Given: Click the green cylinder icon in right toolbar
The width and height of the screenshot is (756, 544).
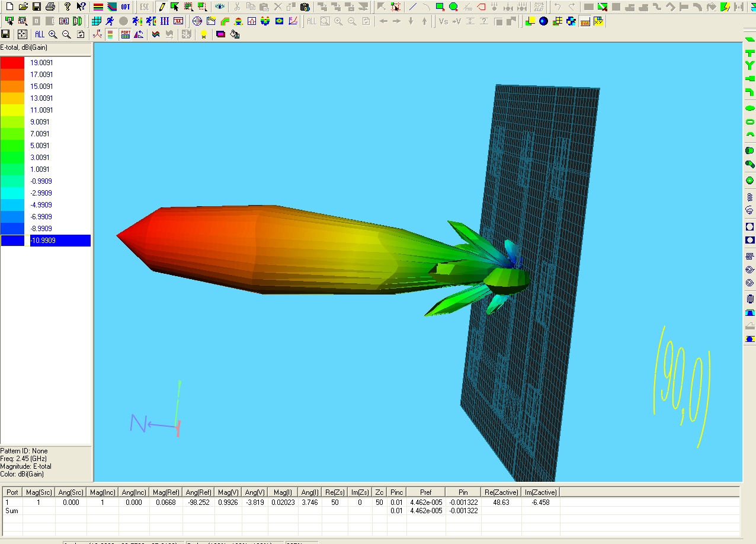Looking at the screenshot, I should (x=749, y=151).
